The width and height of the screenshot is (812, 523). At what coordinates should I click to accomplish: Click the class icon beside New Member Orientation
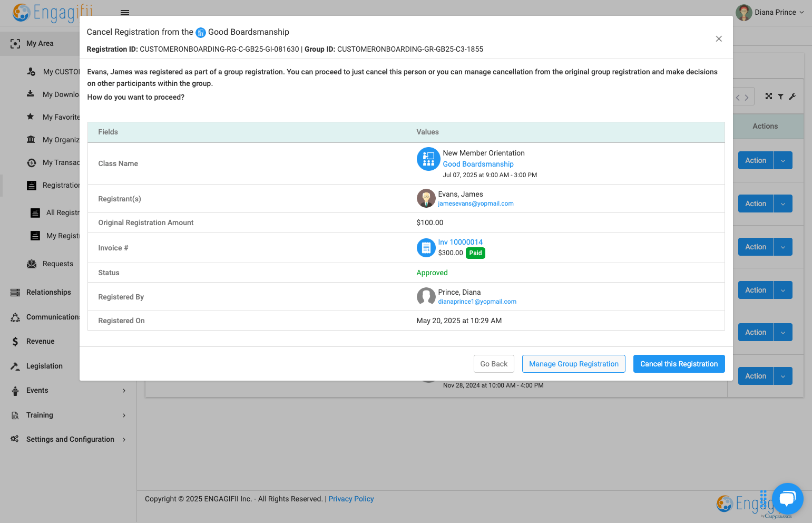pos(428,159)
